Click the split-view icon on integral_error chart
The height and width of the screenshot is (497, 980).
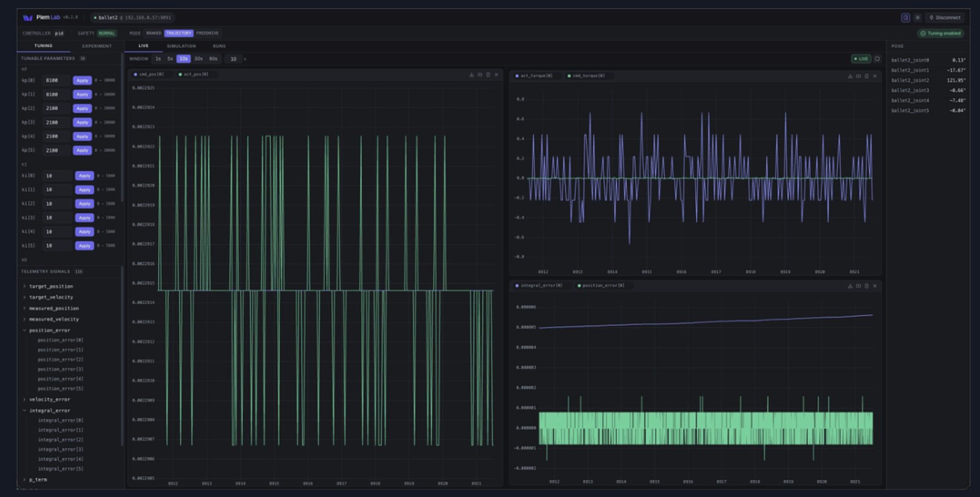coord(858,286)
